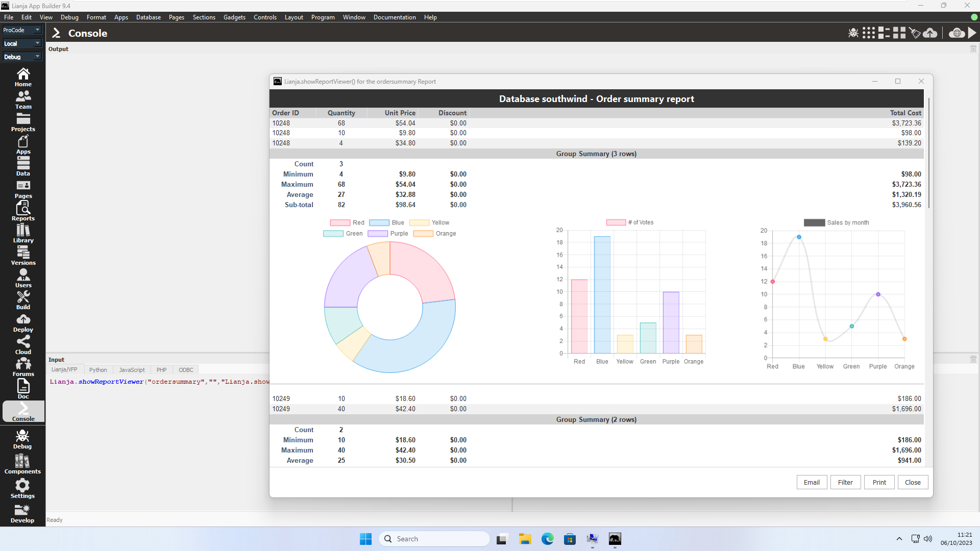Toggle Blue legend item on doughnut chart
This screenshot has width=980, height=551.
(x=386, y=223)
